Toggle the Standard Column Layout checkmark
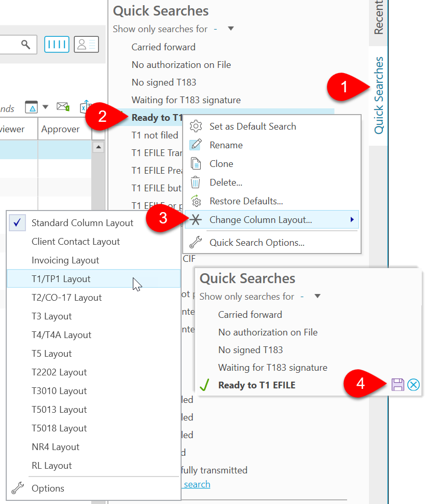427x504 pixels. [x=17, y=223]
